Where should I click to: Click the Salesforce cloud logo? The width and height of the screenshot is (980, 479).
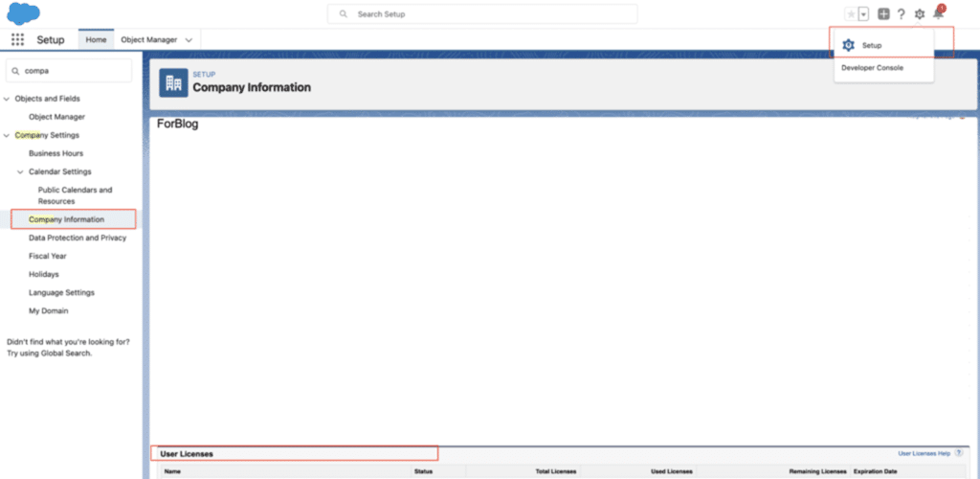tap(23, 13)
